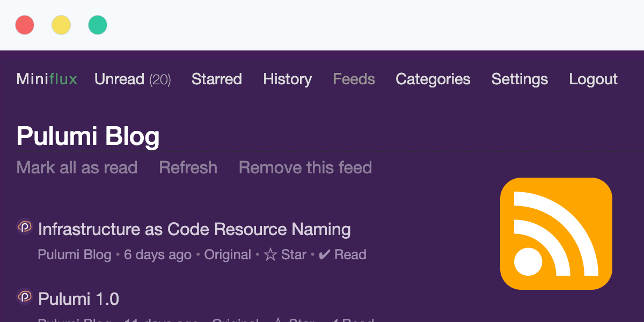Image resolution: width=644 pixels, height=322 pixels.
Task: Refresh the Pulumi Blog feed
Action: [188, 167]
